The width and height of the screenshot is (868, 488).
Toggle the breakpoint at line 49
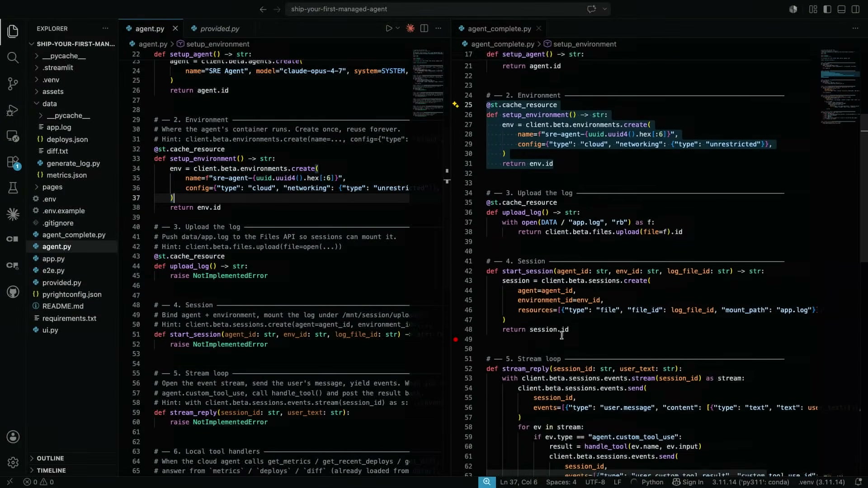coord(456,339)
